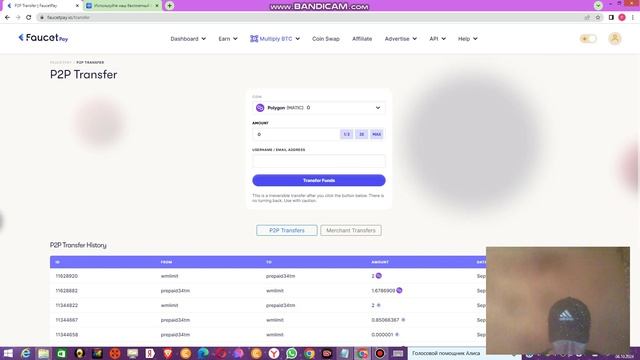The height and width of the screenshot is (360, 640).
Task: Open Coin Swap page
Action: (x=326, y=39)
